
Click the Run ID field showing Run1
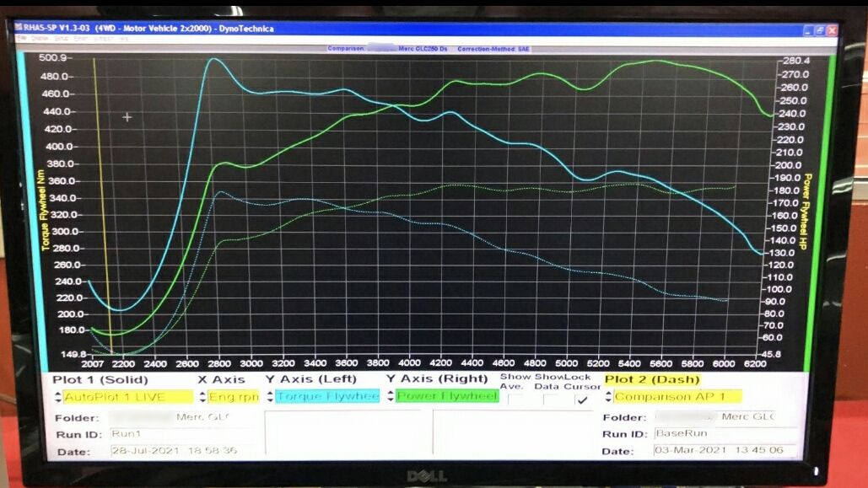coord(185,434)
